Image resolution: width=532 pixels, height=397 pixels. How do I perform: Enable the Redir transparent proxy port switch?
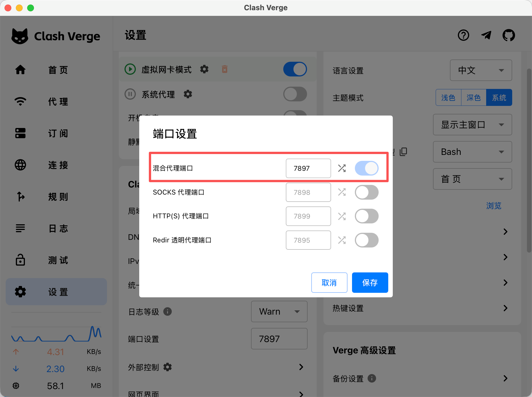[366, 240]
